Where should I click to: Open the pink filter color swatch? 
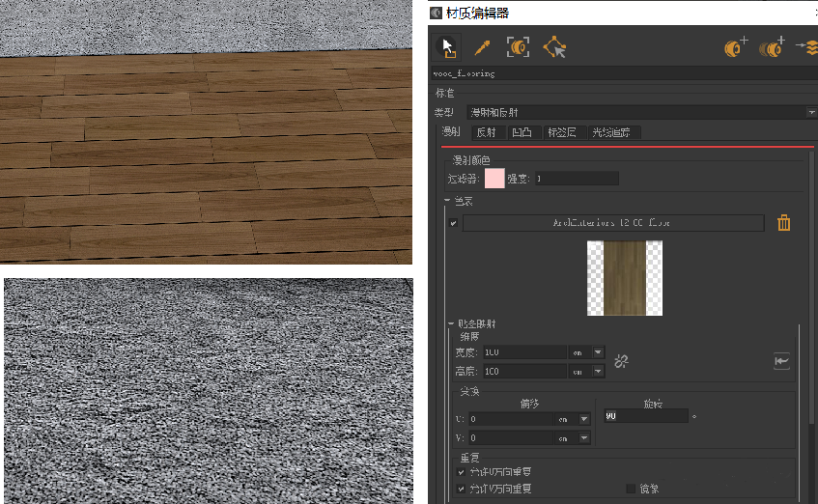click(494, 179)
